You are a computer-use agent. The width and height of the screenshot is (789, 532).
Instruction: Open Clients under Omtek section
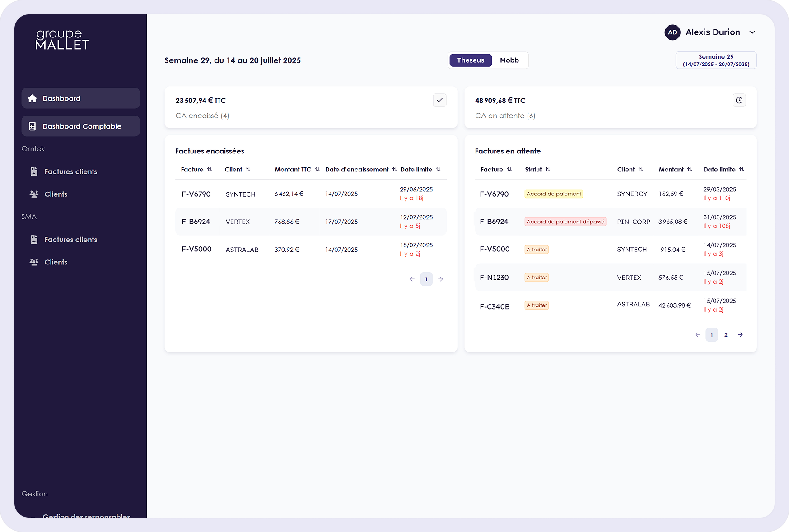56,194
